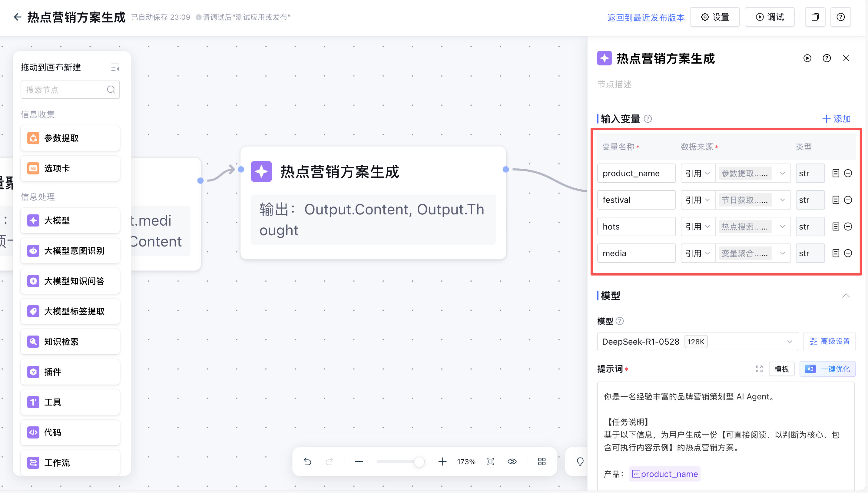This screenshot has width=868, height=493.
Task: Click the 一键优化 AI button
Action: [x=827, y=369]
